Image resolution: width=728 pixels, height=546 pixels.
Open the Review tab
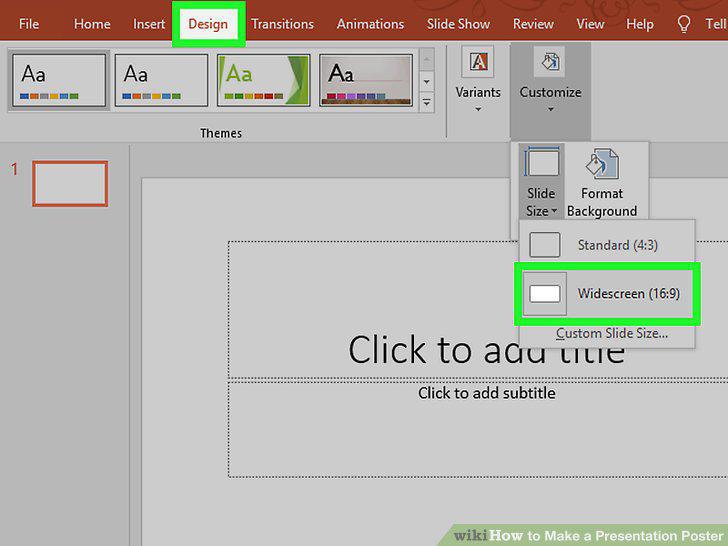(533, 24)
